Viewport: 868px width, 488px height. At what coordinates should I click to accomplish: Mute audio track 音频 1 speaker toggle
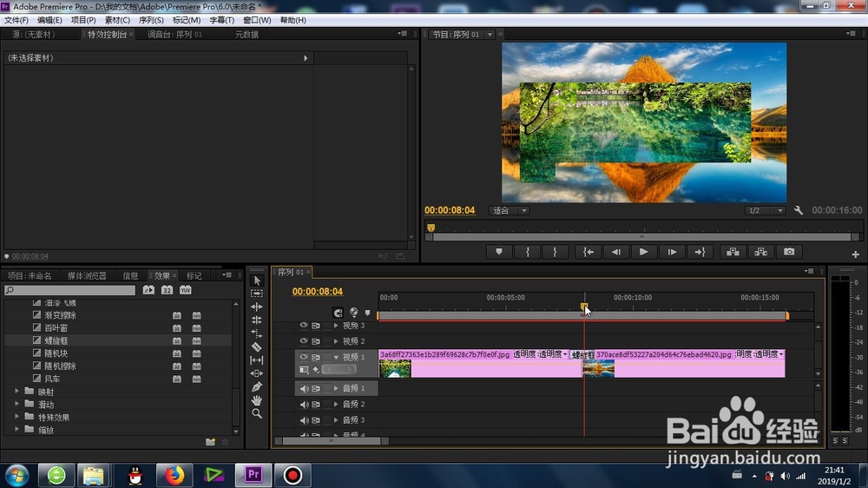coord(304,389)
